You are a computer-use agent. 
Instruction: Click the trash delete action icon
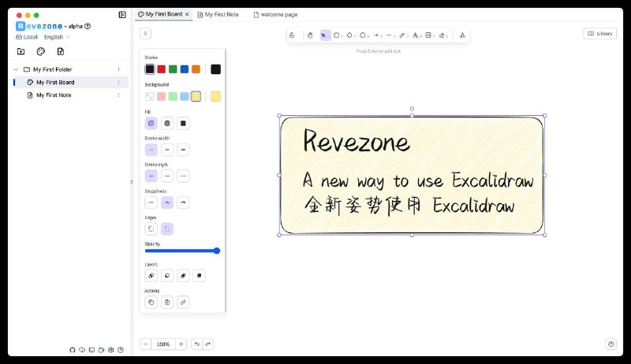[166, 302]
